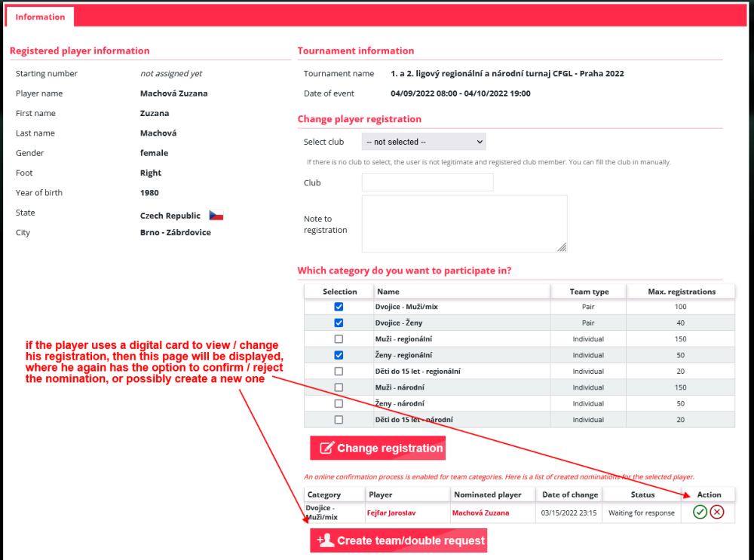Open Machová Zuzana nominated player link
This screenshot has height=560, width=754.
click(480, 513)
